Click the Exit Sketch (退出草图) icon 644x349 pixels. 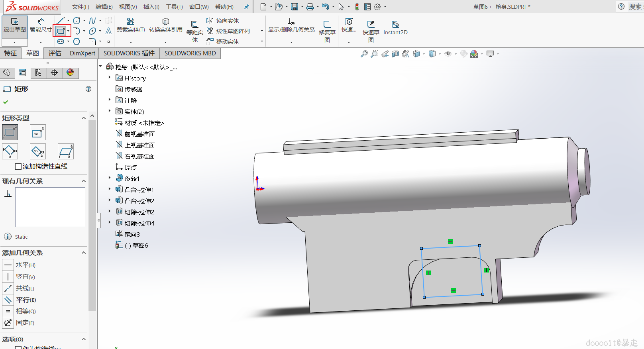(15, 22)
